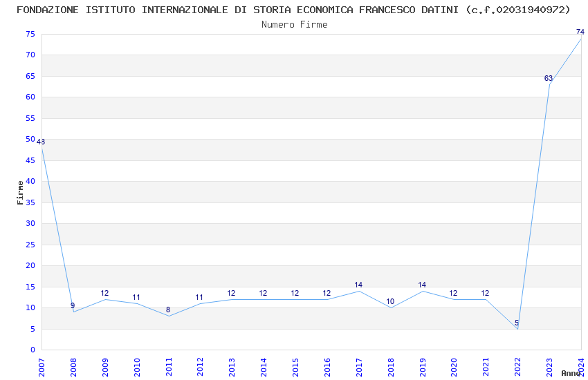
Task: Click the 2007 year label on x-axis
Action: pos(42,368)
